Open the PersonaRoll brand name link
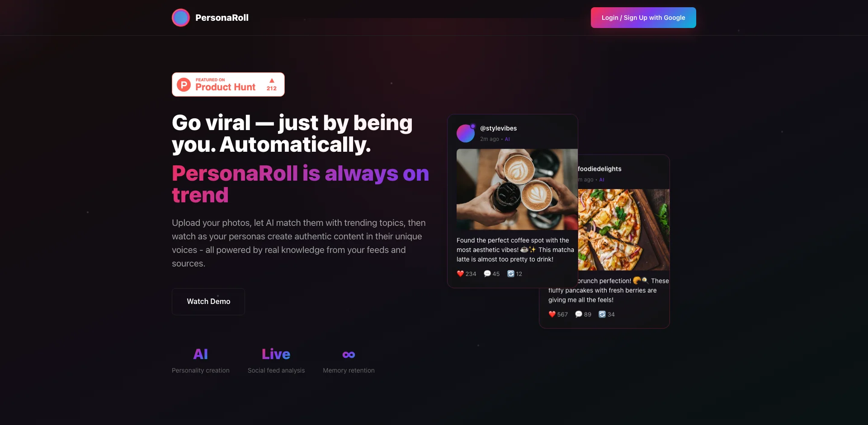Viewport: 868px width, 425px height. tap(222, 18)
